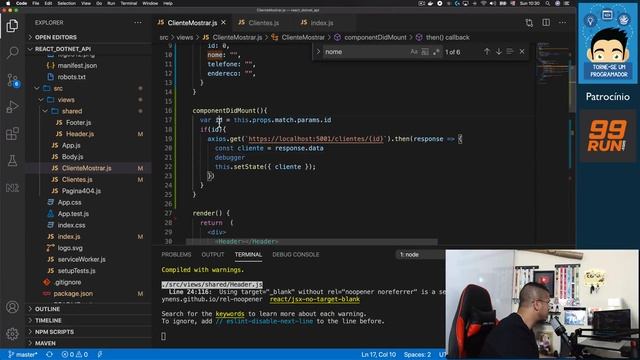Open the Terminal menu in menu bar
This screenshot has width=640, height=360.
[x=129, y=3]
